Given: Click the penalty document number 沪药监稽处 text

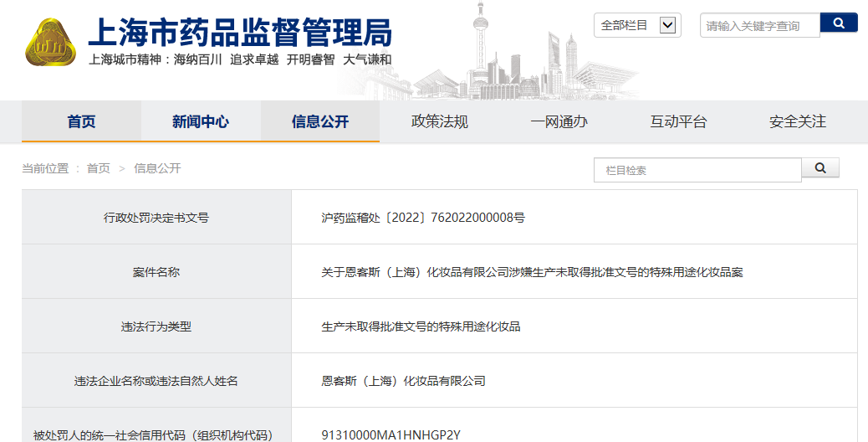Looking at the screenshot, I should [423, 218].
